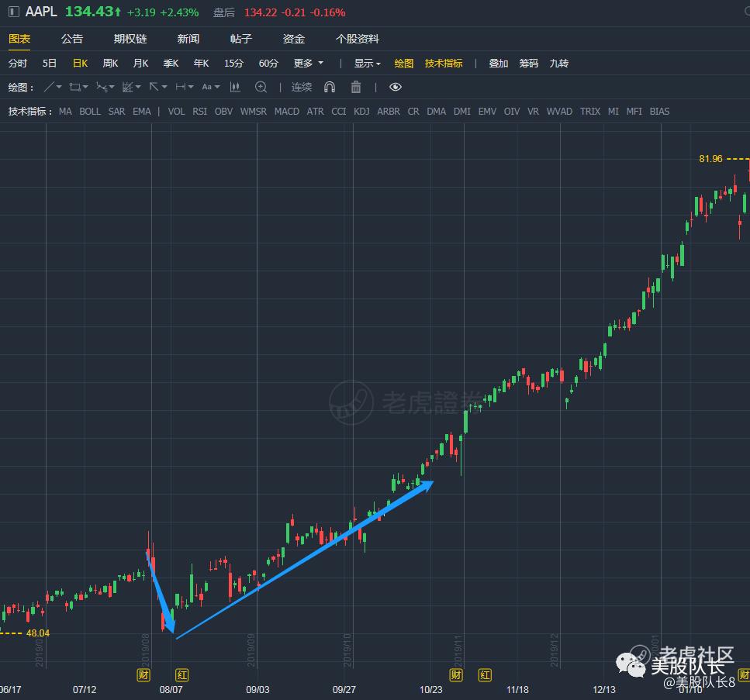Toggle the magnet snap tool
This screenshot has width=750, height=700.
click(330, 87)
